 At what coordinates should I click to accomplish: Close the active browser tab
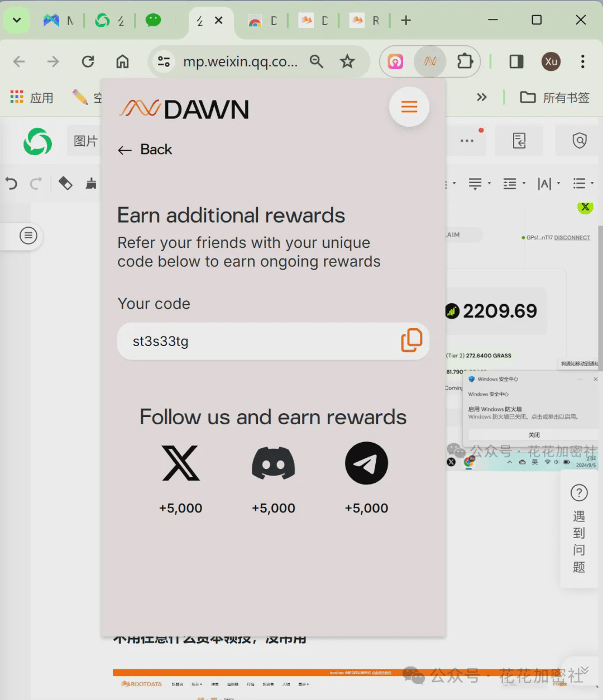[x=219, y=20]
